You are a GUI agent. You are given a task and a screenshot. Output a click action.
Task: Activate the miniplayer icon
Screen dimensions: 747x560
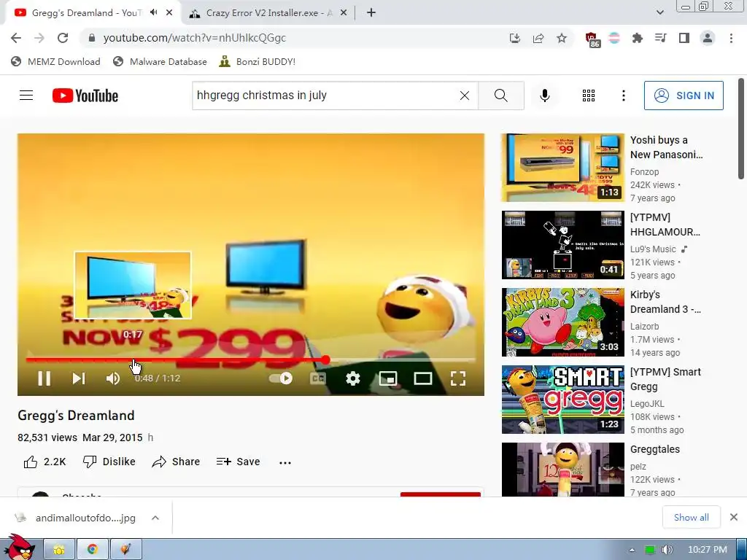[x=388, y=378]
